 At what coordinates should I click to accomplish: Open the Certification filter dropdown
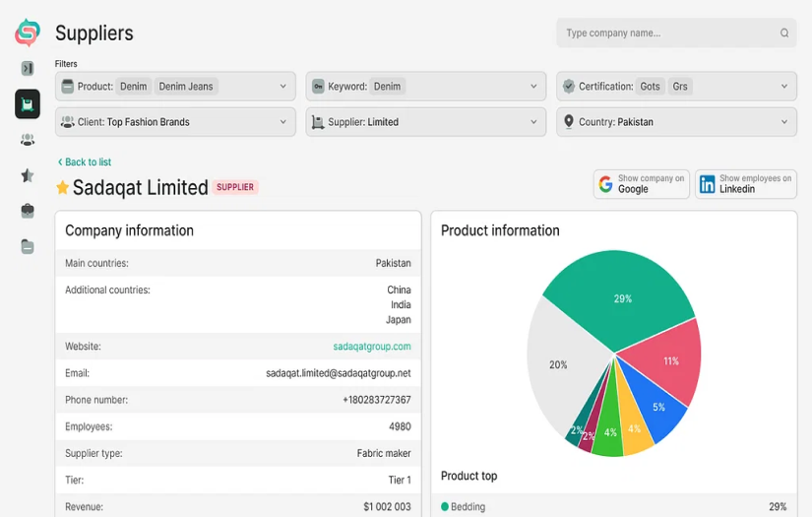pos(784,87)
